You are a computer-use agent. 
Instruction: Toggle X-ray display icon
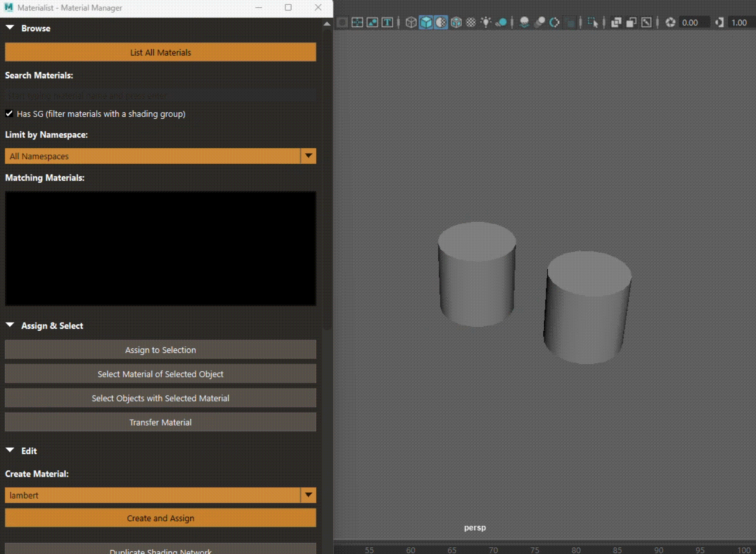[x=616, y=22]
